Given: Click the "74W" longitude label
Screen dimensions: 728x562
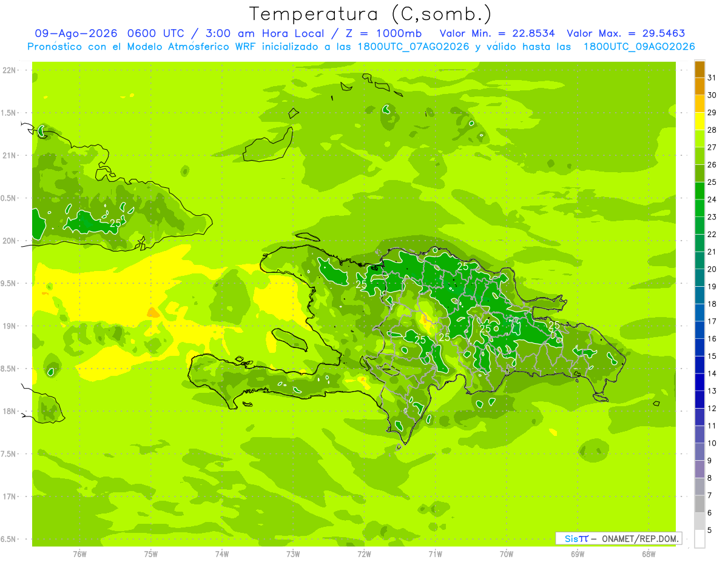Looking at the screenshot, I should (222, 555).
